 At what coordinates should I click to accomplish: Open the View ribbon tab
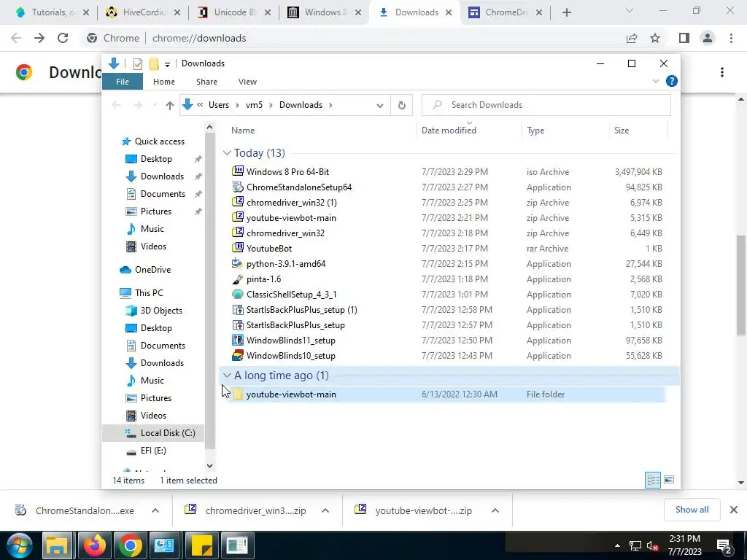[x=248, y=82]
